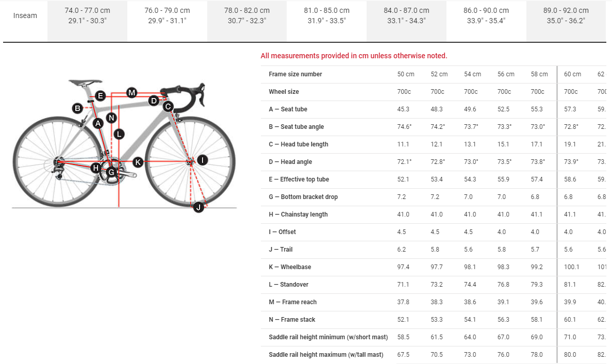Click the bike saddle in the geometry diagram
The height and width of the screenshot is (364, 612).
click(85, 82)
